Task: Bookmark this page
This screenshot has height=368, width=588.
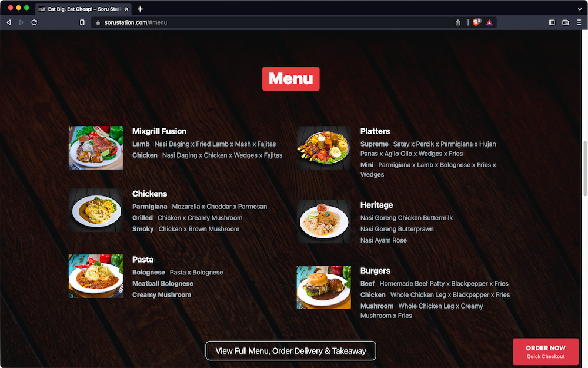Action: tap(82, 22)
